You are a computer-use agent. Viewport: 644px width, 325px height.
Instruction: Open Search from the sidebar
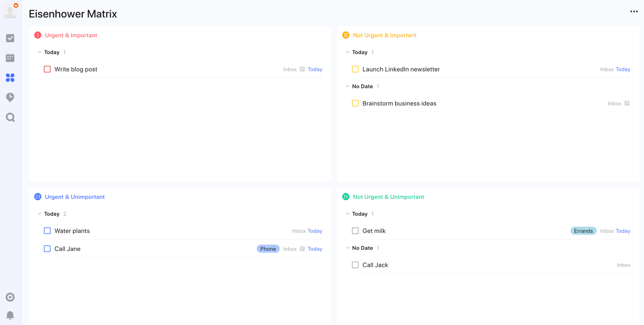pyautogui.click(x=10, y=117)
